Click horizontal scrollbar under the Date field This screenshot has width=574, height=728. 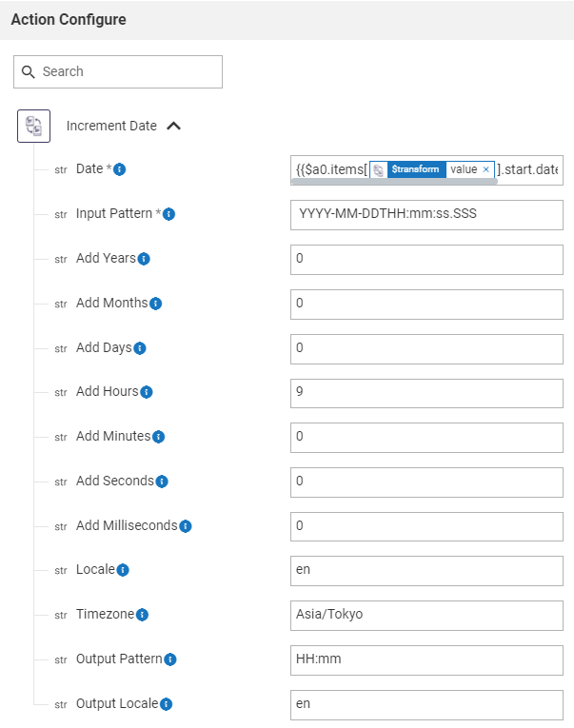coord(394,182)
